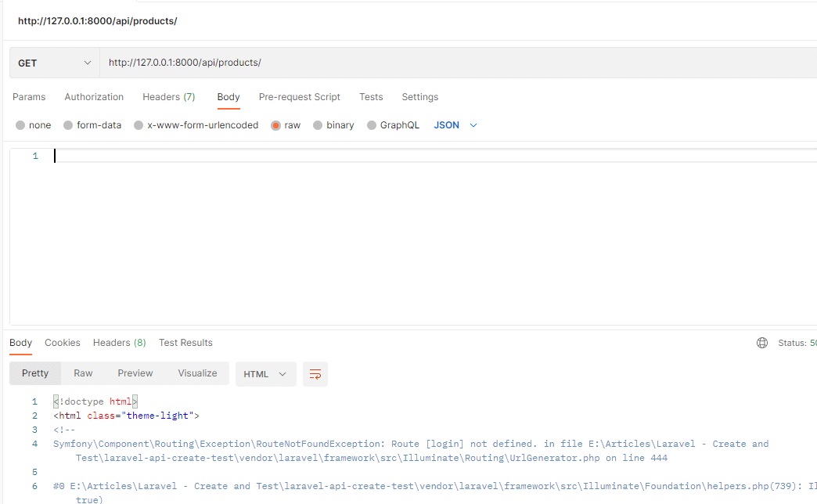This screenshot has width=817, height=504.
Task: Select the binary body radio button
Action: (318, 125)
